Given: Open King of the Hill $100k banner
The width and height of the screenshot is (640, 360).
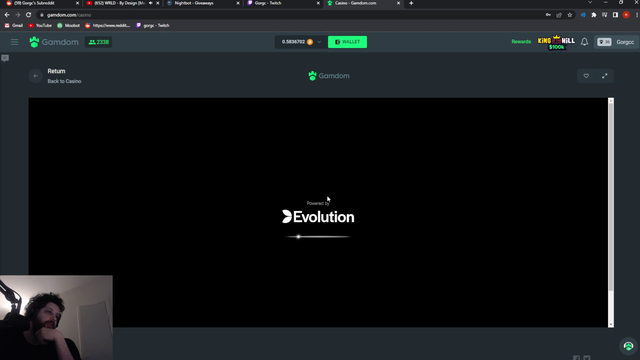Looking at the screenshot, I should pos(556,42).
